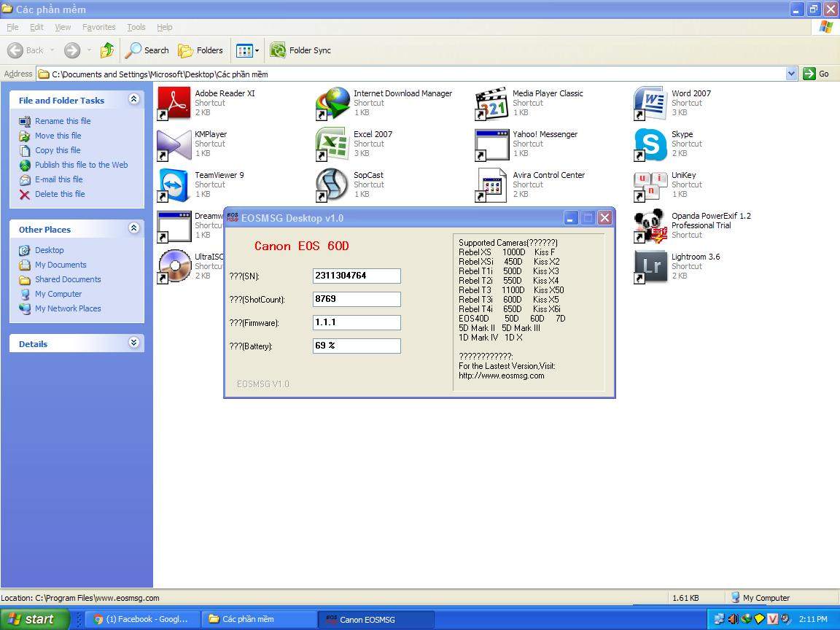Select the Lightroom 3.6 shortcut icon

tap(650, 267)
